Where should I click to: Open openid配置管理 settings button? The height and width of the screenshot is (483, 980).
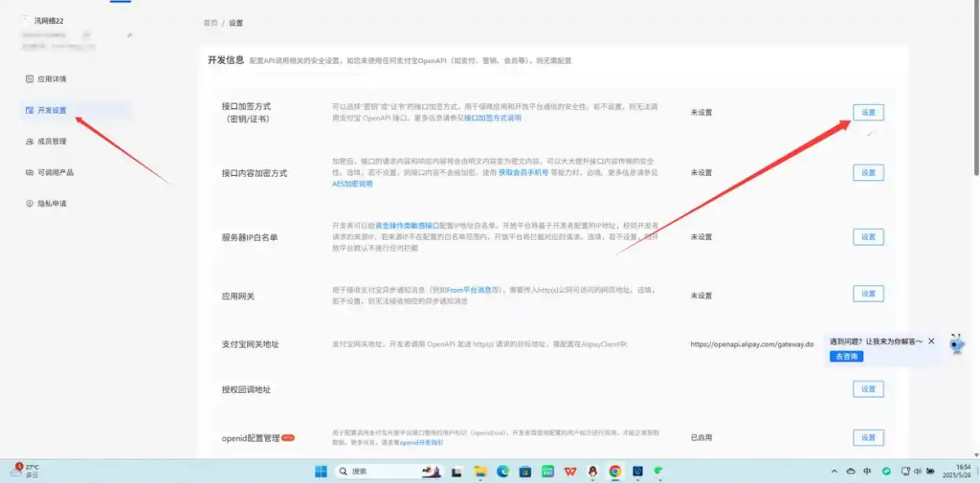(868, 437)
